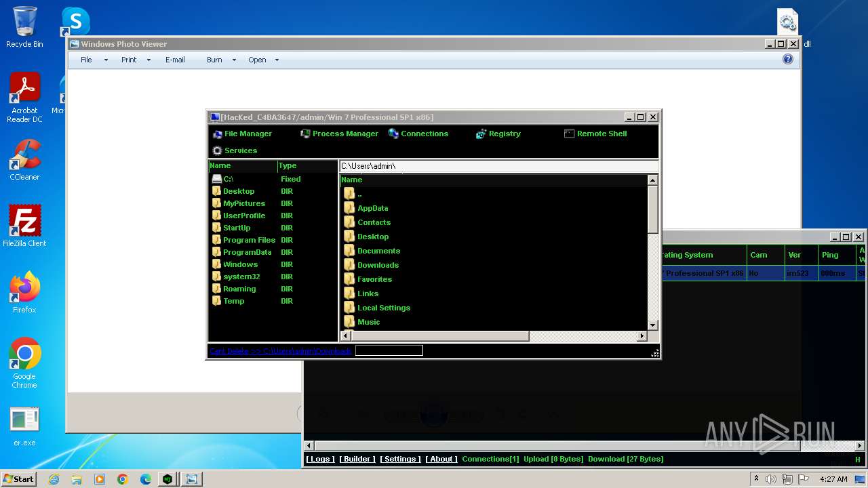This screenshot has height=488, width=868.
Task: Select the Windows folder icon
Action: [217, 264]
